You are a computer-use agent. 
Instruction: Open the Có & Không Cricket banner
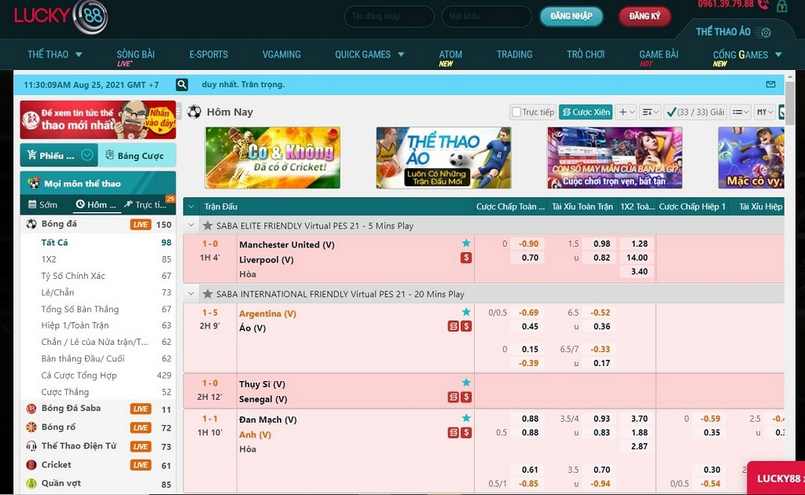coord(273,158)
